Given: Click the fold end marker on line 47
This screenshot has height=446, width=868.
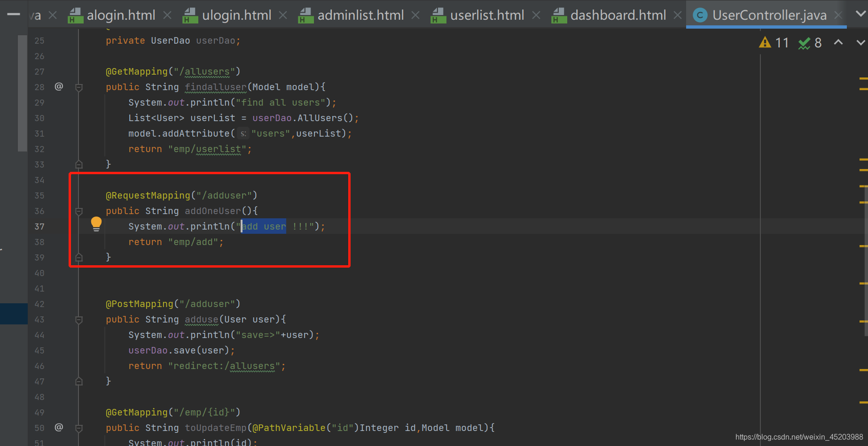Looking at the screenshot, I should pos(79,381).
